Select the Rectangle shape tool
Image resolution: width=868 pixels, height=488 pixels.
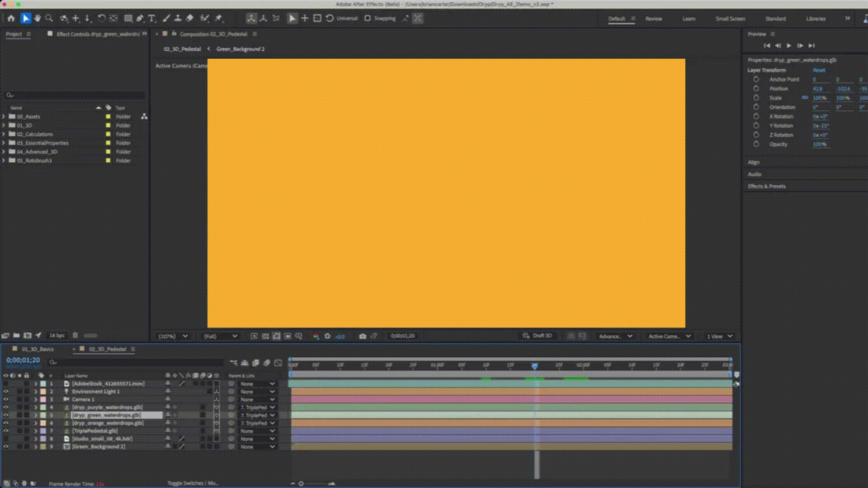point(128,19)
